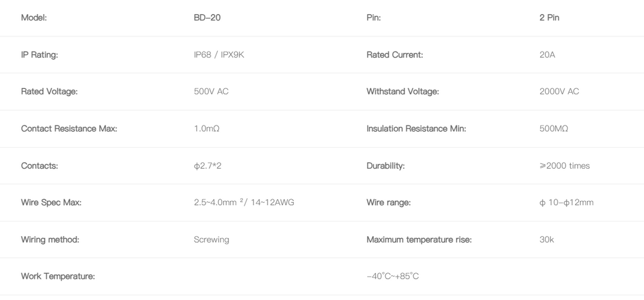Screen dimensions: 644x300
Task: Click the -40°C~+85°C work temperature value
Action: point(393,276)
